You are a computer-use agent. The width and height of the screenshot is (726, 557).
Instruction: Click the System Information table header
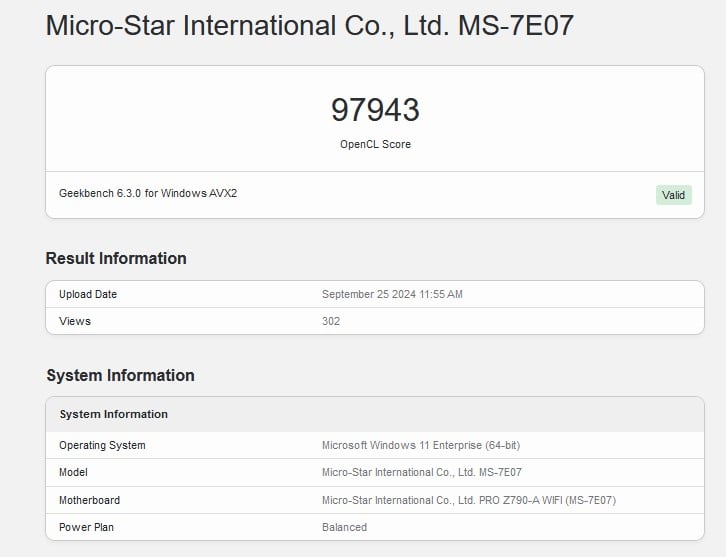(113, 414)
